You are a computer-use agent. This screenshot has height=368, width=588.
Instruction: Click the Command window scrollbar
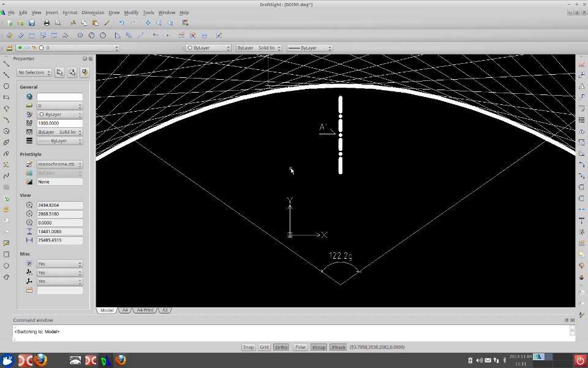[572, 332]
